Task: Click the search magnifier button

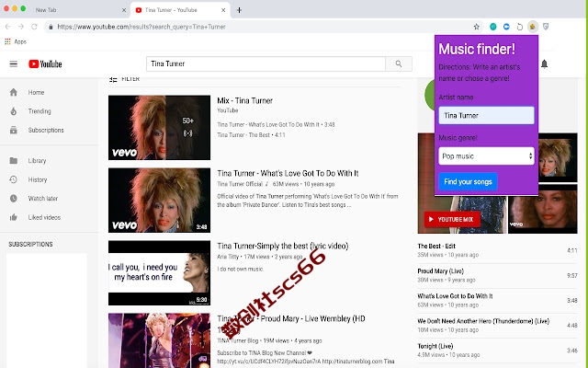Action: pos(399,63)
